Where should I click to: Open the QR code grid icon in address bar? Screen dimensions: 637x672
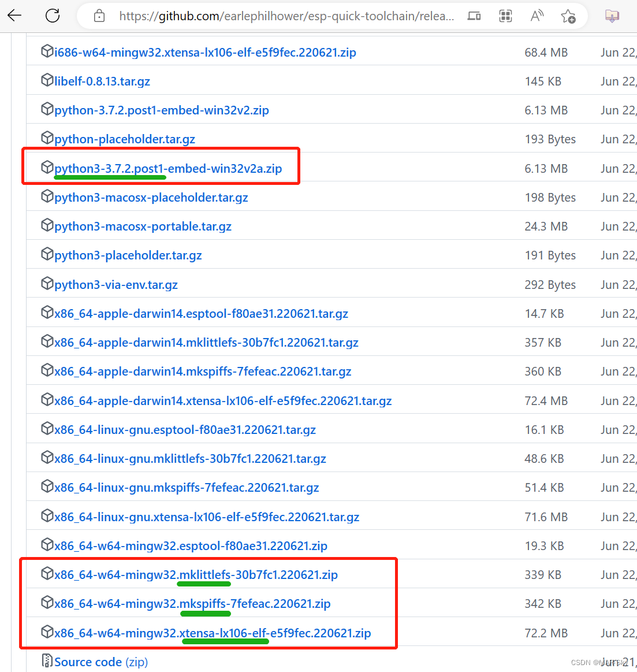(x=505, y=16)
